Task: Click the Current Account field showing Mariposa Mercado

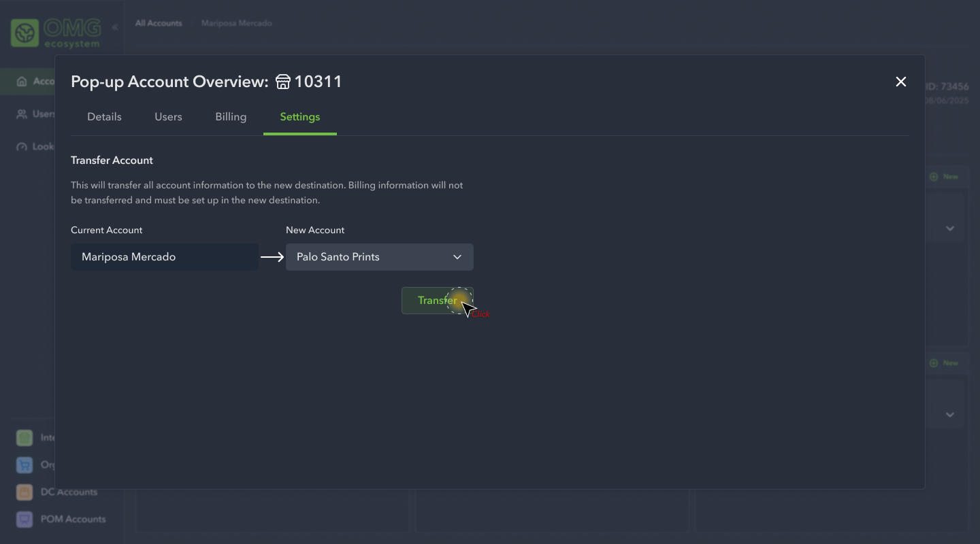Action: pyautogui.click(x=164, y=257)
